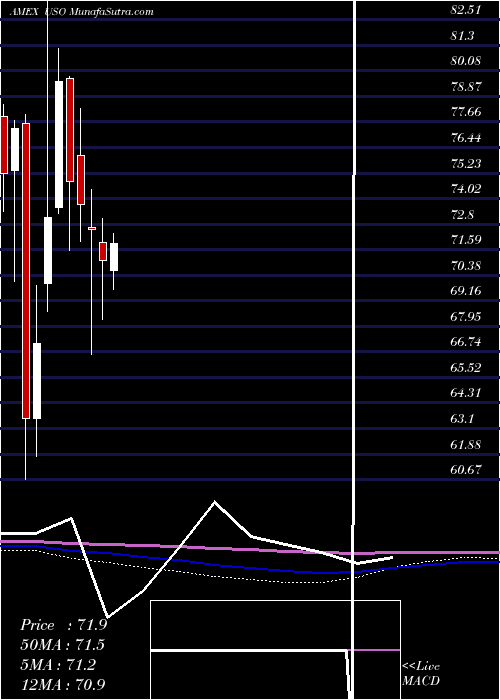Click the '50MA : 71.5' readout
This screenshot has height=700, width=500.
63,645
